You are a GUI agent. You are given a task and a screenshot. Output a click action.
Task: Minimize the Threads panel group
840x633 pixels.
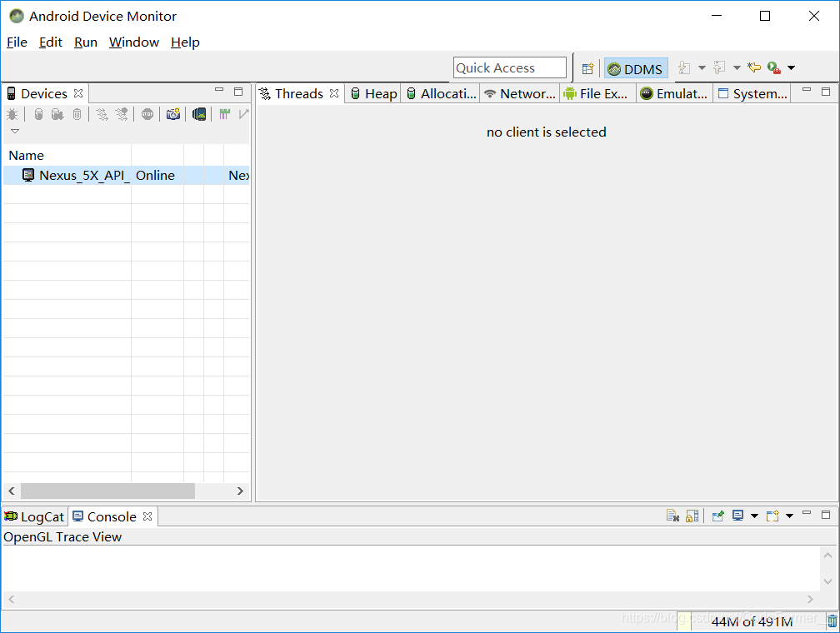807,90
